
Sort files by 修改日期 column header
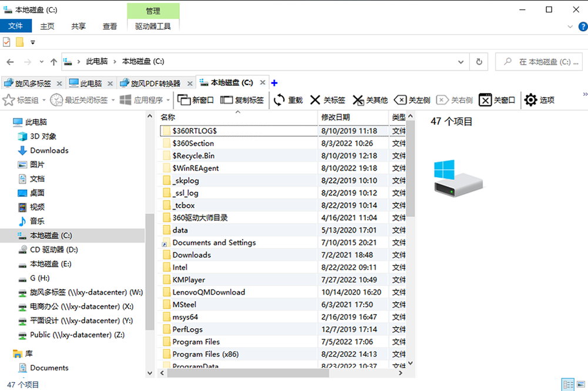coord(335,117)
